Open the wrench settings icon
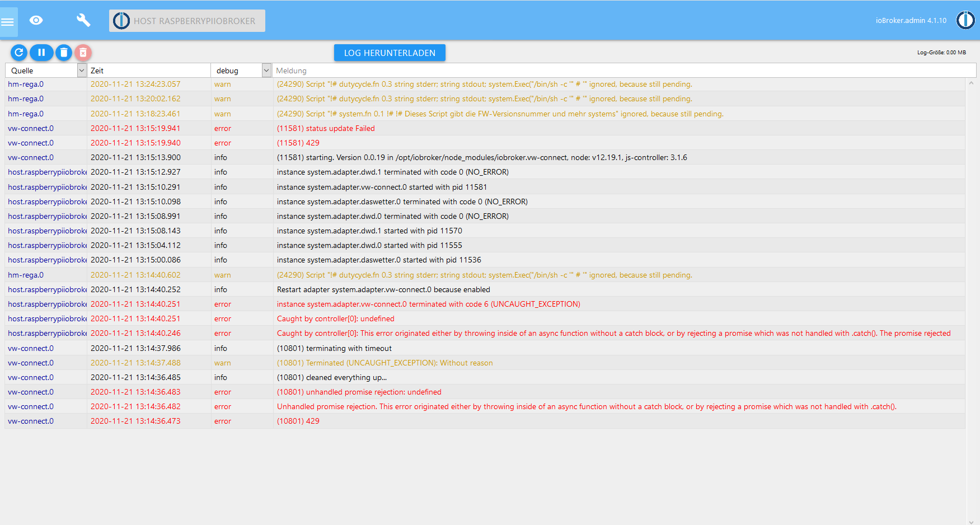Screen dimensions: 980x525 point(83,21)
